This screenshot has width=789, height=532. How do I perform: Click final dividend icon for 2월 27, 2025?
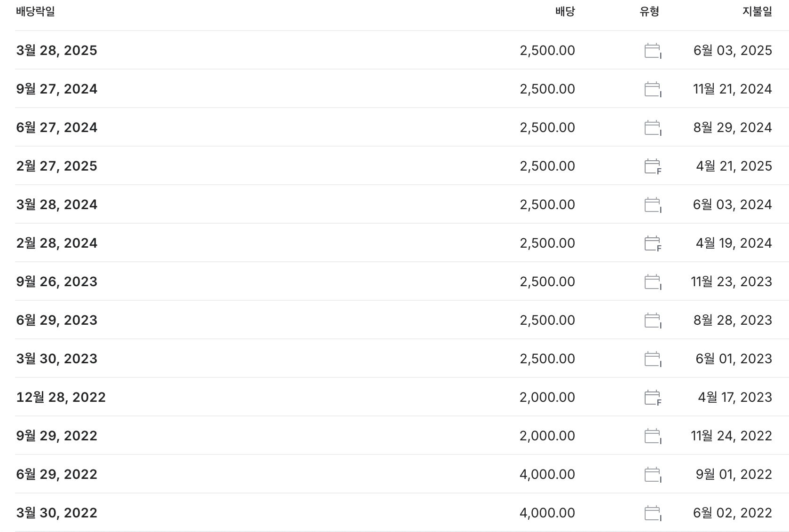[x=652, y=166]
